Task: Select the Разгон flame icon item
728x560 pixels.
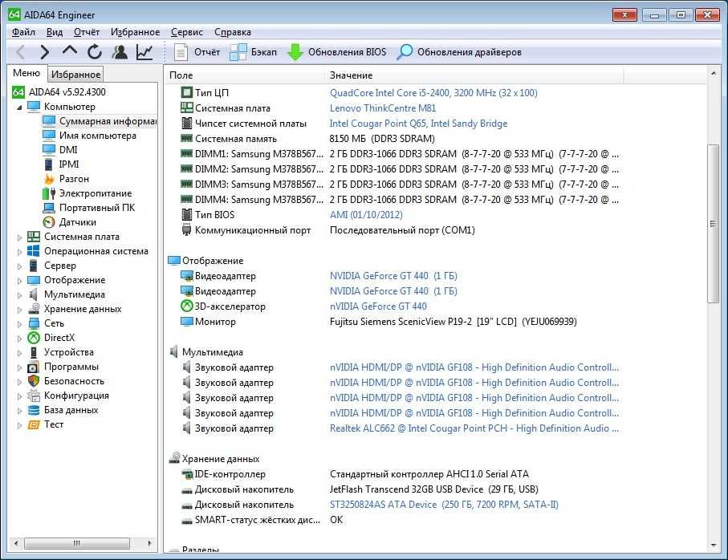Action: point(49,179)
